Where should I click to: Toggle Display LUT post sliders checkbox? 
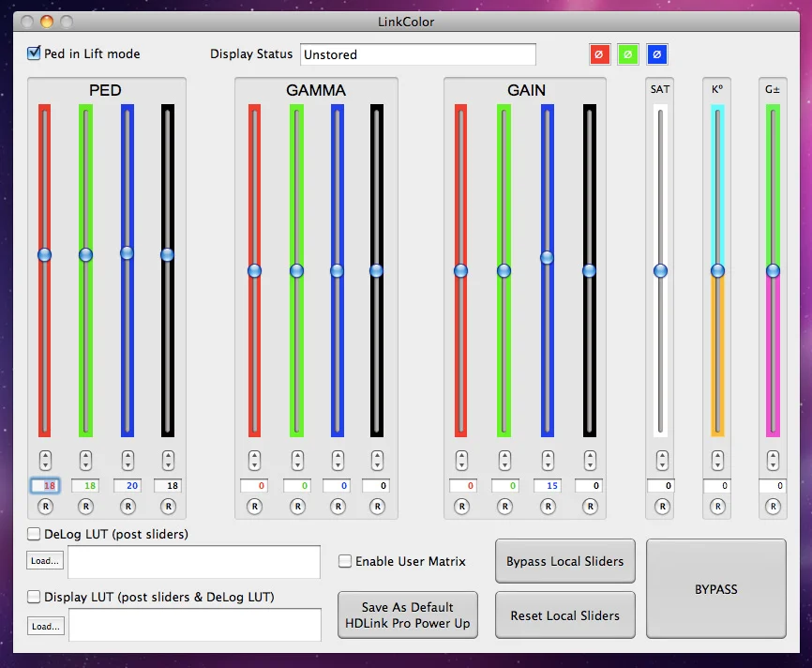pos(34,597)
